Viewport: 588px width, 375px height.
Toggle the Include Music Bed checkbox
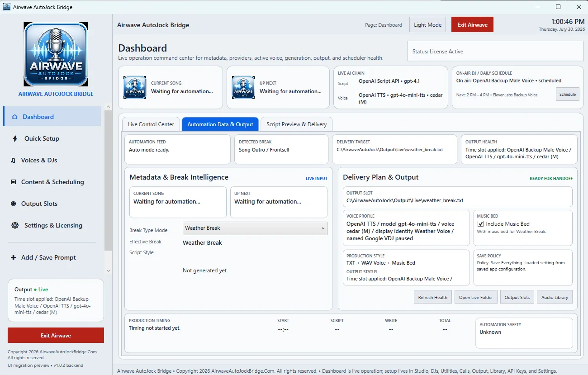481,224
